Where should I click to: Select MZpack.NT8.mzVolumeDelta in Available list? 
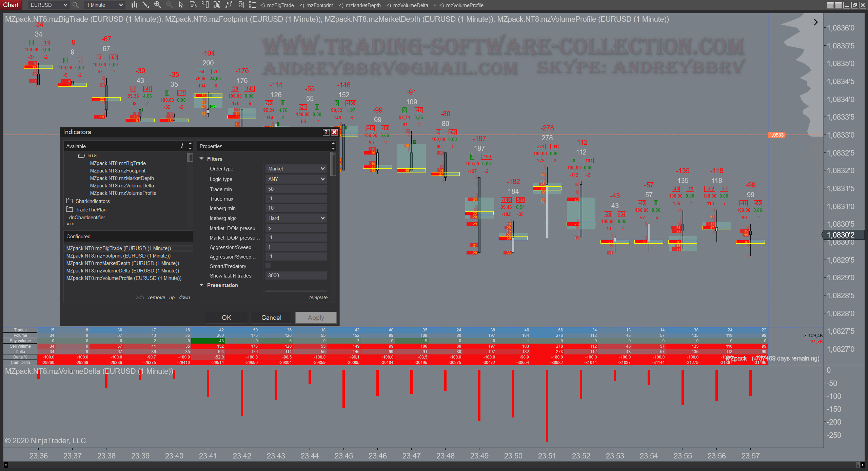pos(122,186)
